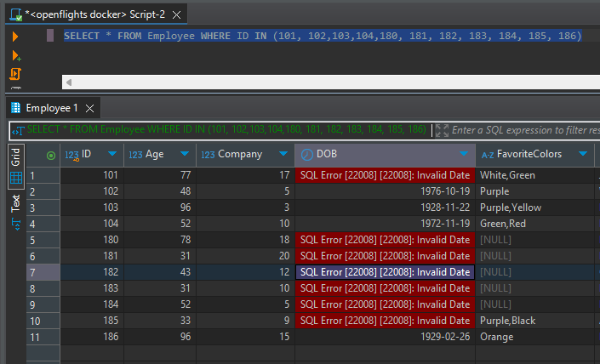Click the expand filter panel icon
The image size is (600, 364).
pyautogui.click(x=442, y=130)
